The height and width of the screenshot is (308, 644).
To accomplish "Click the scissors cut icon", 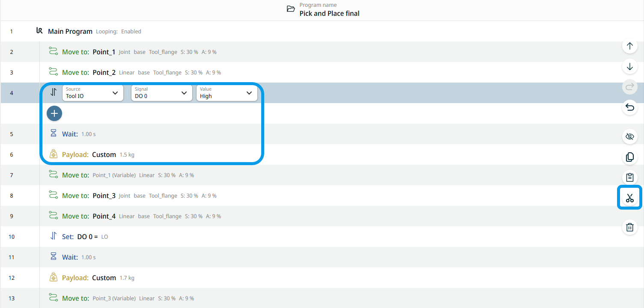I will [629, 198].
